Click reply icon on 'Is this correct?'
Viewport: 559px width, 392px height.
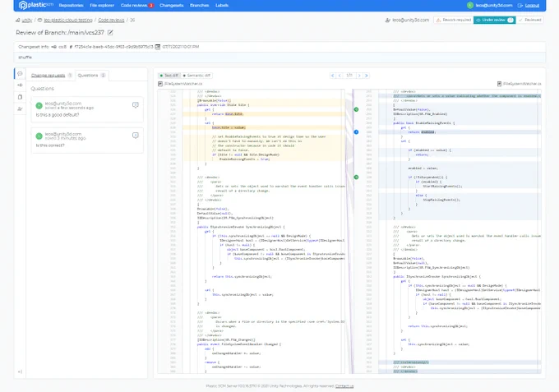click(136, 136)
